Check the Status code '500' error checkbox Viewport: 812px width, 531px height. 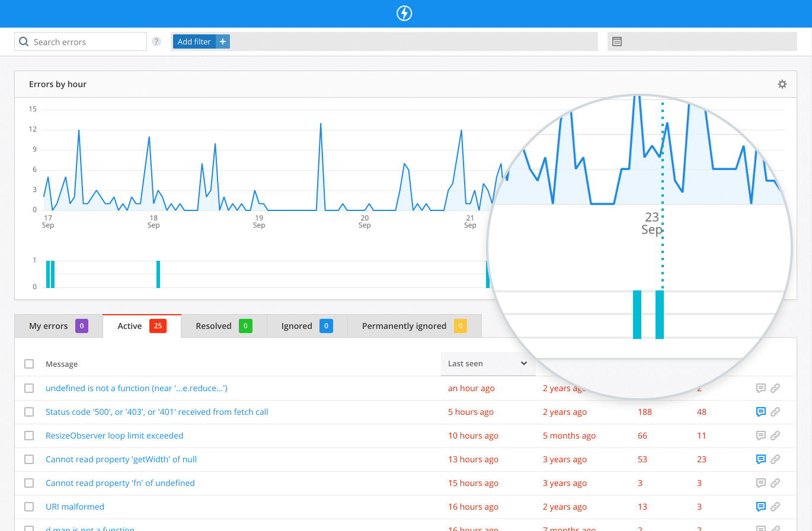click(x=29, y=412)
